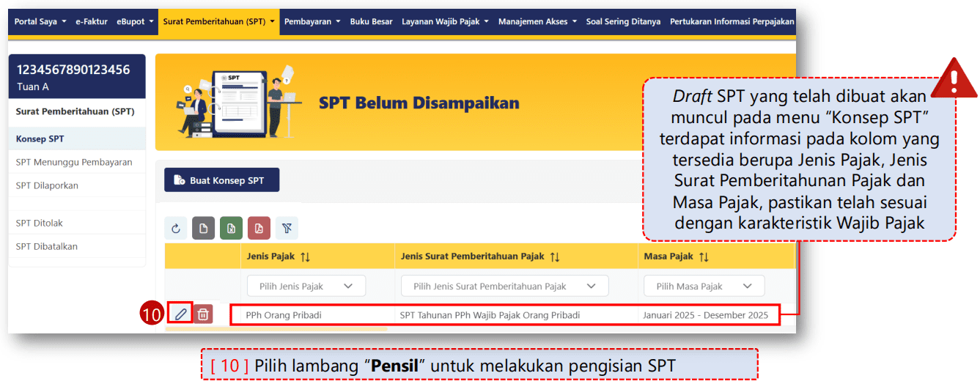The width and height of the screenshot is (980, 384).
Task: Select SPT Dilaporkan in sidebar
Action: coord(77,185)
